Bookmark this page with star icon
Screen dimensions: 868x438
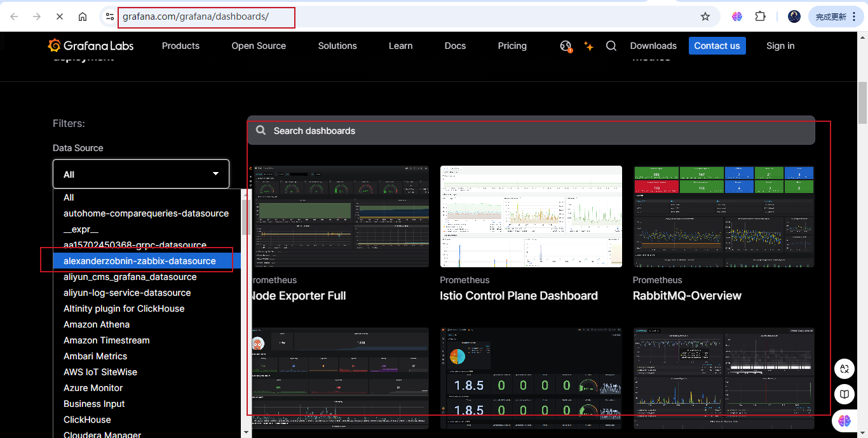(705, 17)
